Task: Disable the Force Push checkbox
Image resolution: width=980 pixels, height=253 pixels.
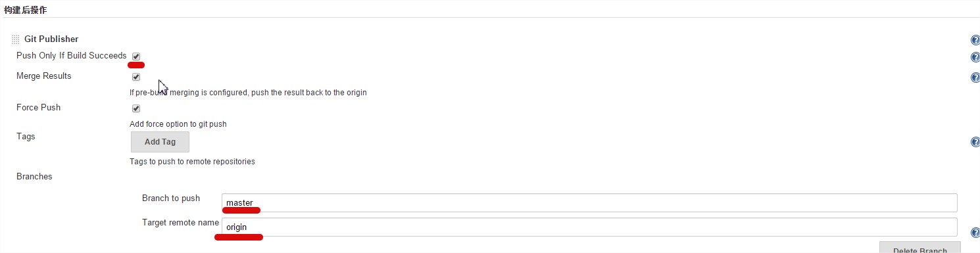Action: pos(136,108)
